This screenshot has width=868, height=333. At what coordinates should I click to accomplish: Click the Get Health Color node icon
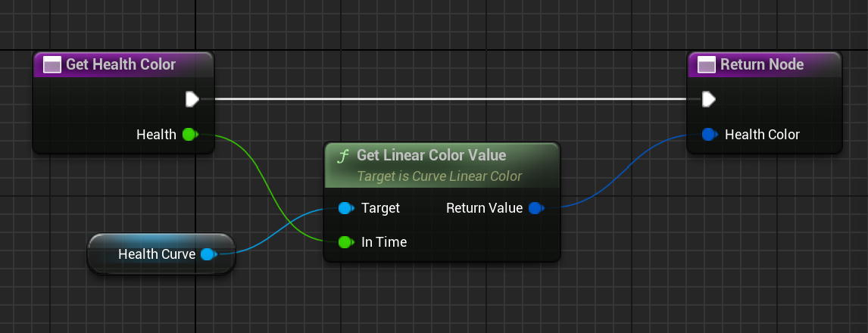click(52, 65)
